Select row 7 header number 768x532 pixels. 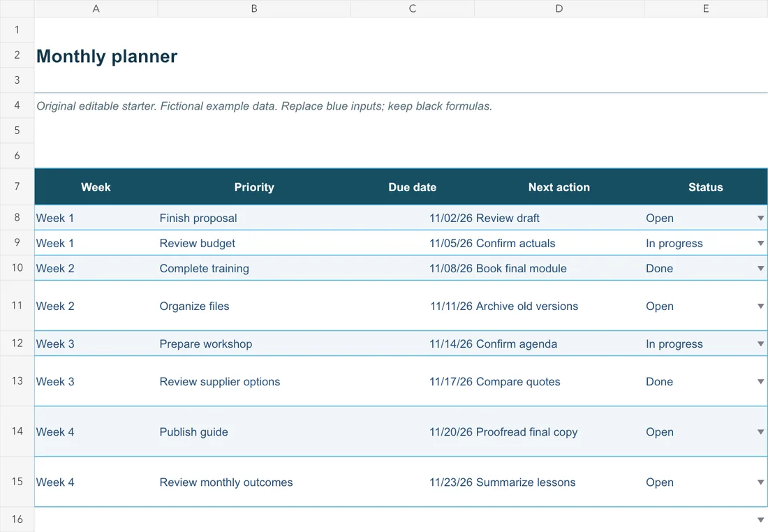pos(17,186)
